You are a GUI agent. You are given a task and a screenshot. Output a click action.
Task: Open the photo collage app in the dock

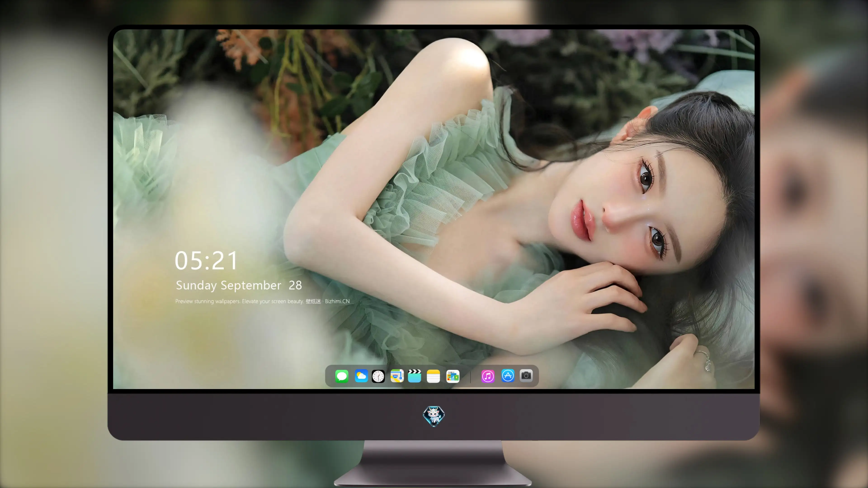click(453, 376)
